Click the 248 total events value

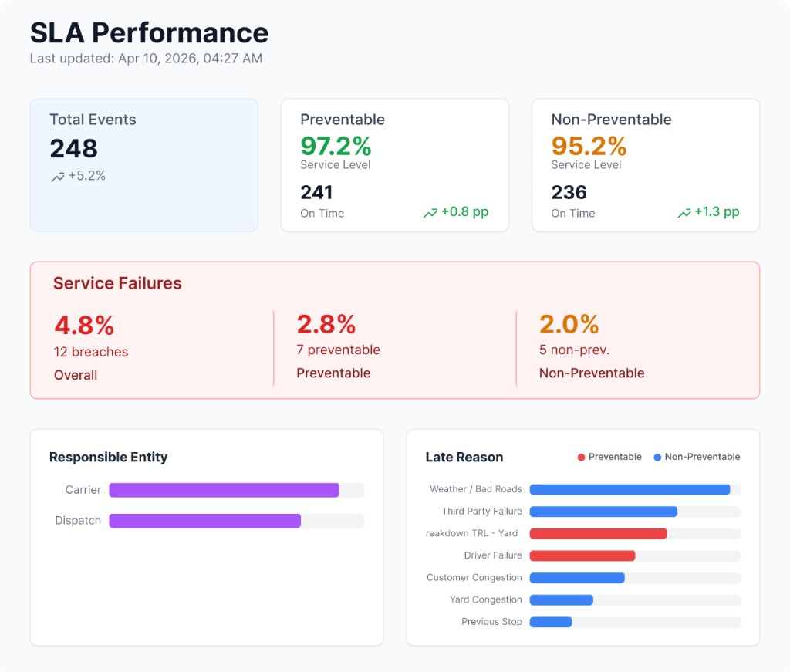[x=73, y=149]
